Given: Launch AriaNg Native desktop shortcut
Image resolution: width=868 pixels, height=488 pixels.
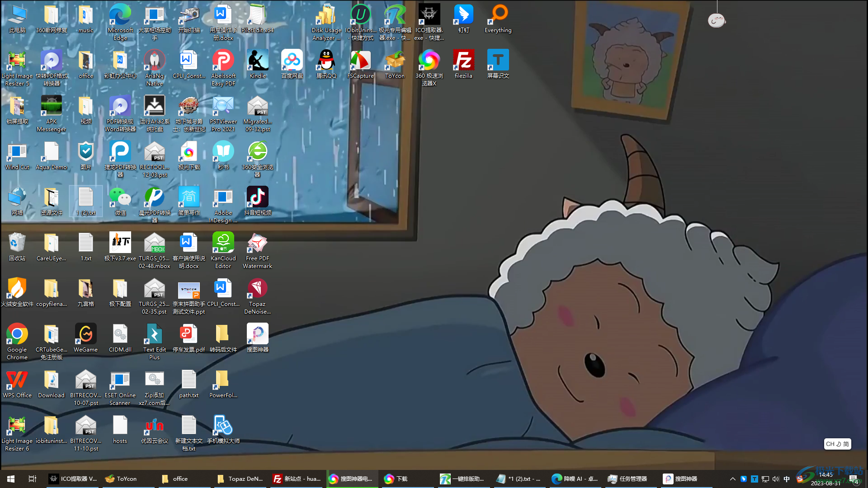Looking at the screenshot, I should point(154,68).
